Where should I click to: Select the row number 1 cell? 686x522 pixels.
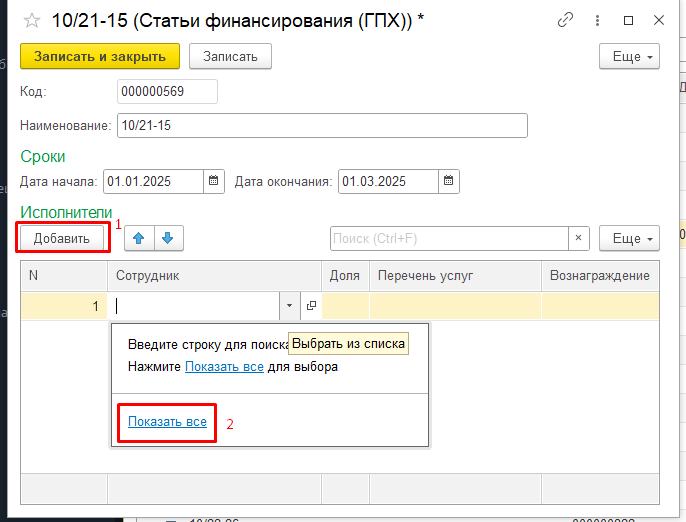tap(64, 306)
